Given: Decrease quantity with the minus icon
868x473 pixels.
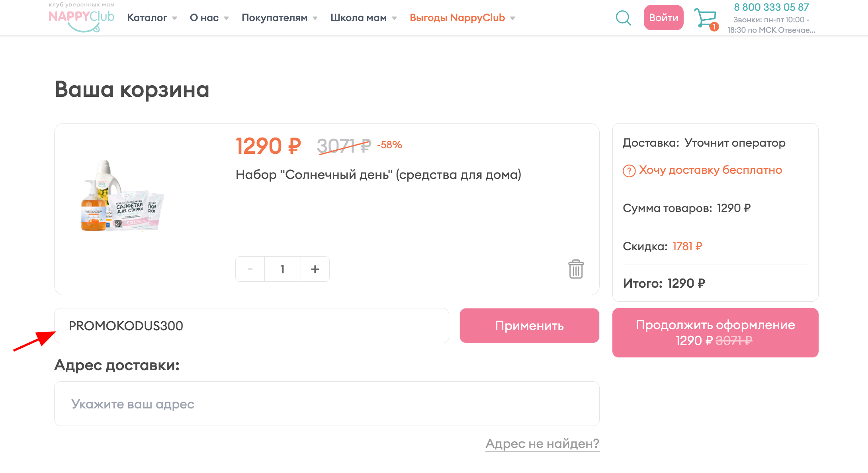Looking at the screenshot, I should pyautogui.click(x=250, y=269).
